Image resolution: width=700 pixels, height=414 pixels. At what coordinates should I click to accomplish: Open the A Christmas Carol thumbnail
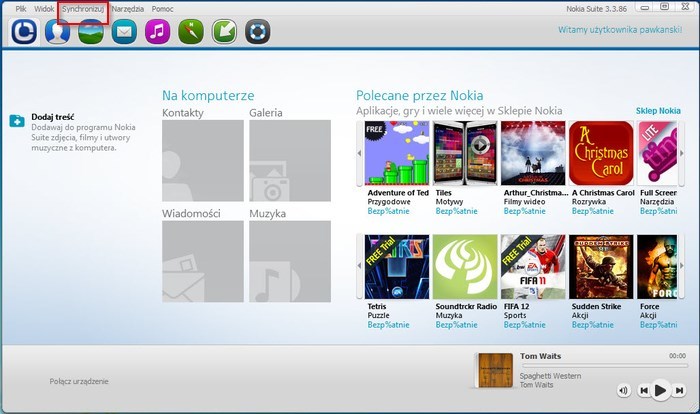(x=601, y=153)
